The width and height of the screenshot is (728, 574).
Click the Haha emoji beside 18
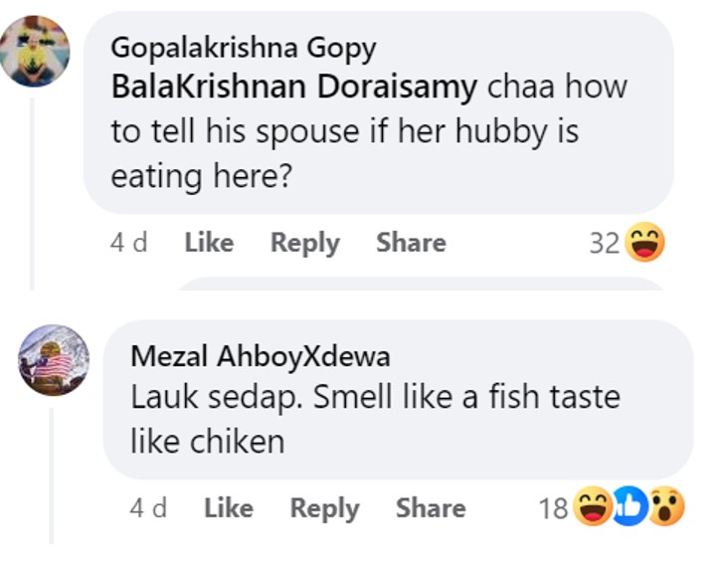[591, 508]
